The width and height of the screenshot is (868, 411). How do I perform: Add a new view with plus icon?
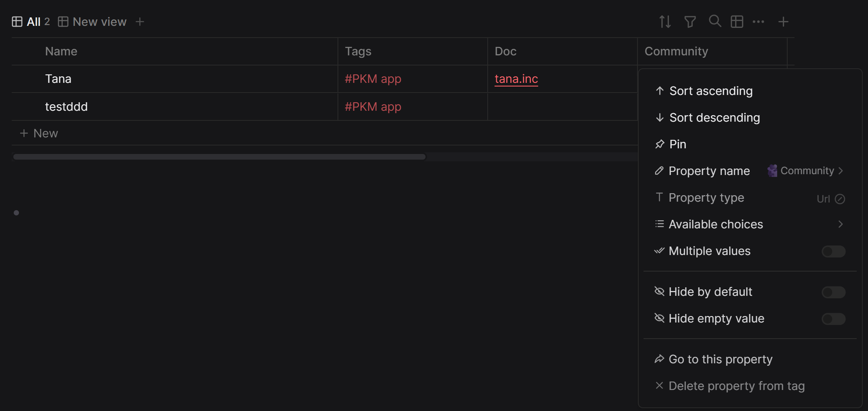point(140,21)
